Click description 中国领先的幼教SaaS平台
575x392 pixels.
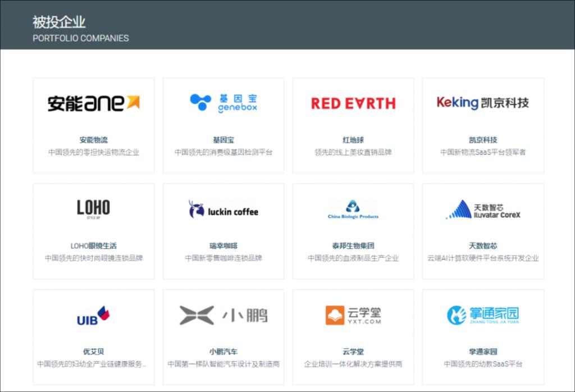coord(483,364)
